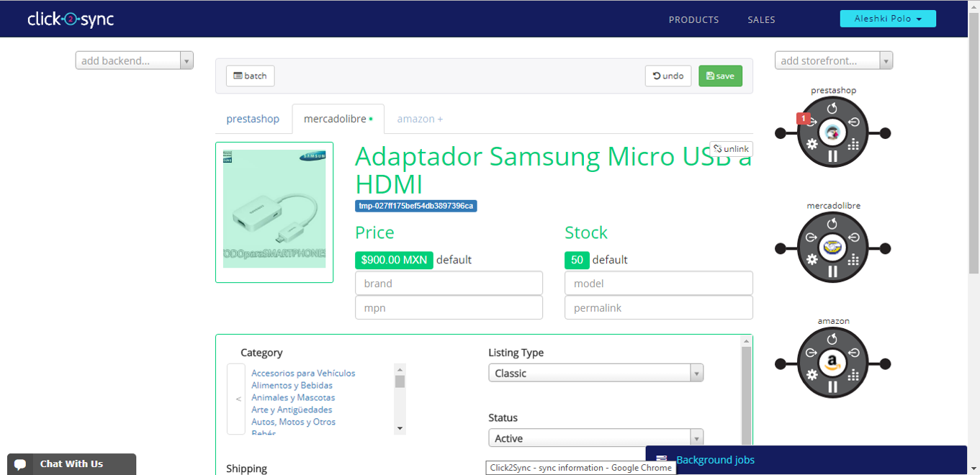This screenshot has width=980, height=475.
Task: Switch to the prestashop tab
Action: (x=253, y=119)
